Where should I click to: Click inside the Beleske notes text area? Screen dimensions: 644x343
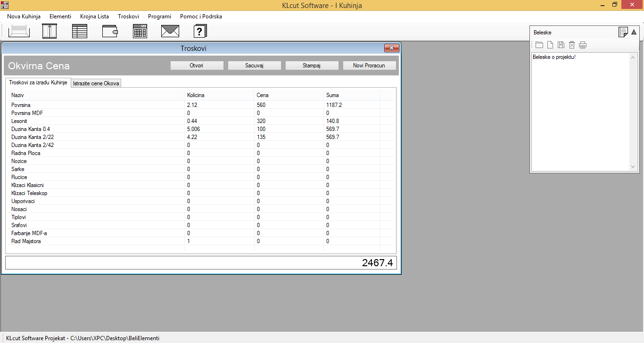point(580,113)
